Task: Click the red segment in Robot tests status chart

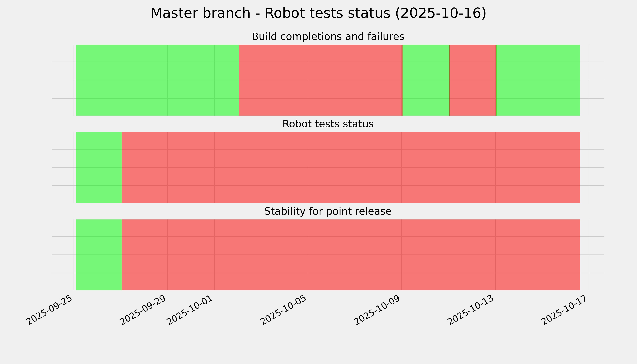Action: point(351,167)
